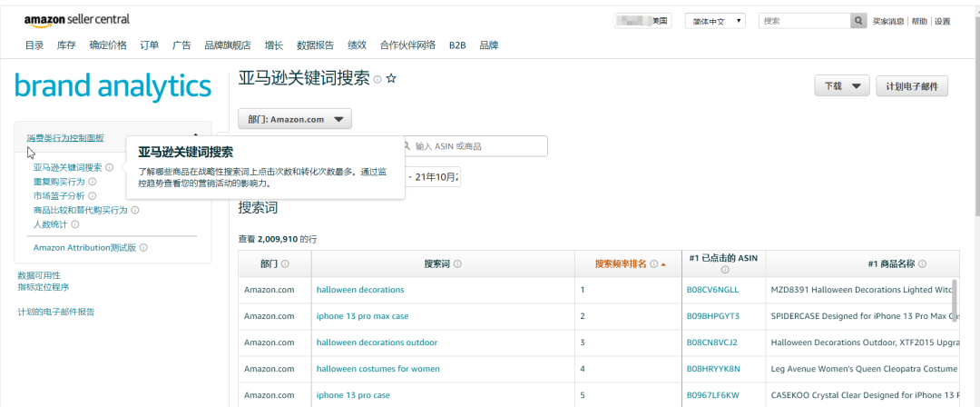The width and height of the screenshot is (980, 407).
Task: Open the B2B menu
Action: tap(457, 45)
